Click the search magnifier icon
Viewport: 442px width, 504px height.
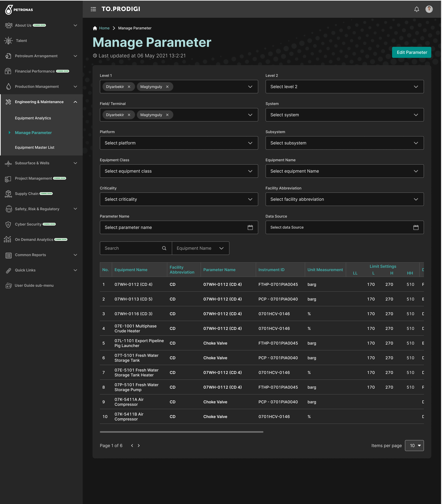tap(164, 248)
